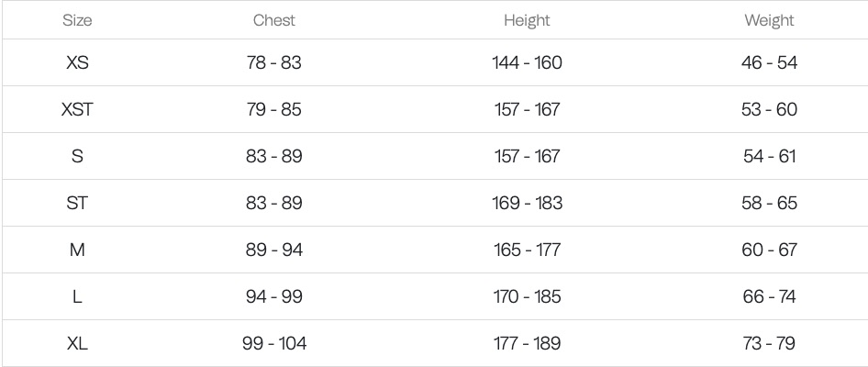Click the Chest column header
The height and width of the screenshot is (367, 868).
pyautogui.click(x=273, y=20)
